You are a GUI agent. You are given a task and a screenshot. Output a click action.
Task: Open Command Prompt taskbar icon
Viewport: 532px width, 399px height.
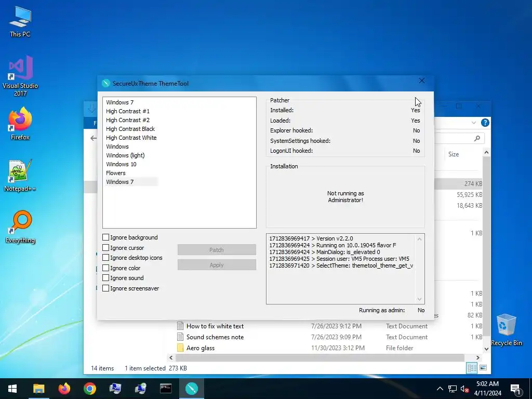(166, 389)
